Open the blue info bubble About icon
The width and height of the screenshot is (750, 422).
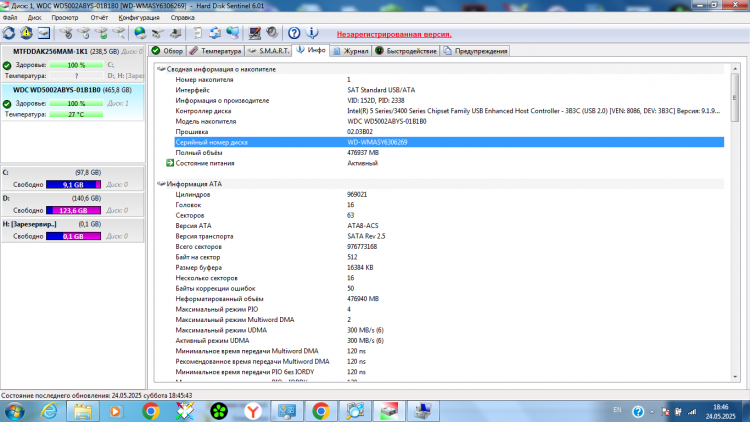point(312,33)
